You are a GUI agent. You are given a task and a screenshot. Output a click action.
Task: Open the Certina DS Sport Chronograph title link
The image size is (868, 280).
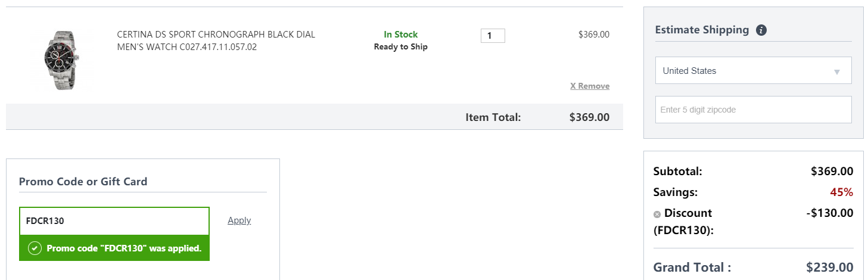216,41
